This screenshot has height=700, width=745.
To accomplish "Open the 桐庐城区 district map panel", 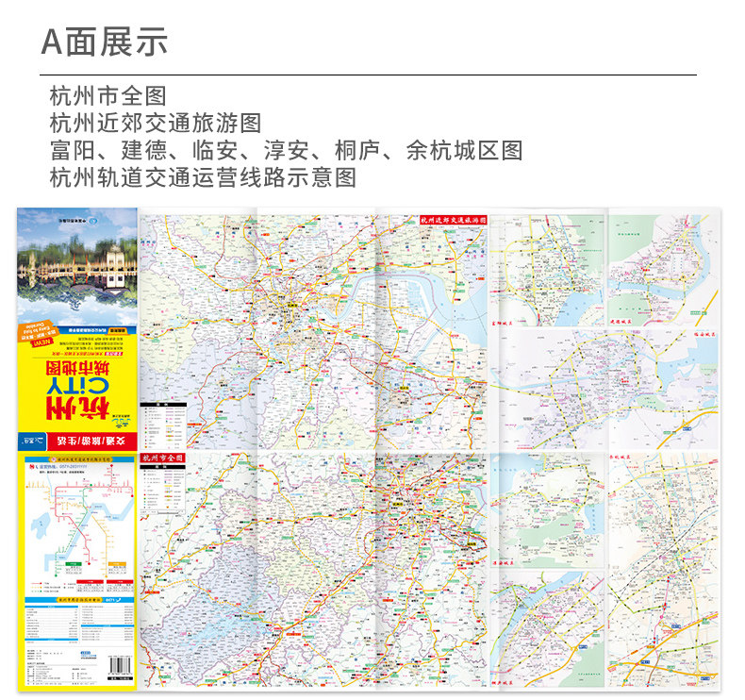I will [547, 628].
